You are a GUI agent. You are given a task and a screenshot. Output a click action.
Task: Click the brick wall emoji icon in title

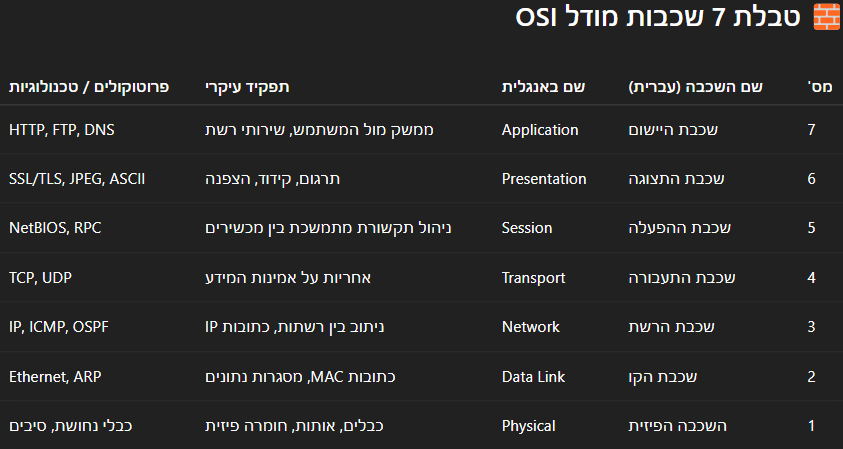(826, 17)
